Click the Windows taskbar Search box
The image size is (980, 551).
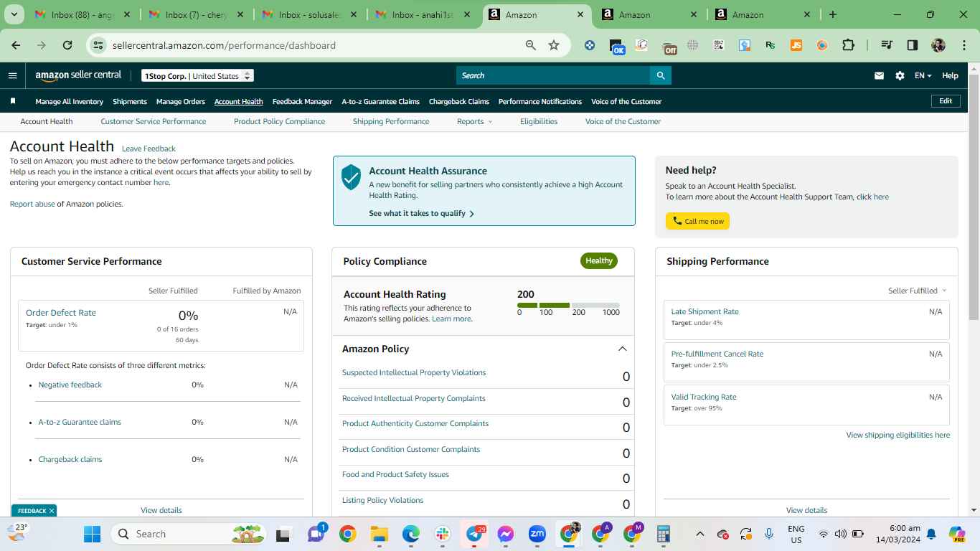tap(190, 534)
